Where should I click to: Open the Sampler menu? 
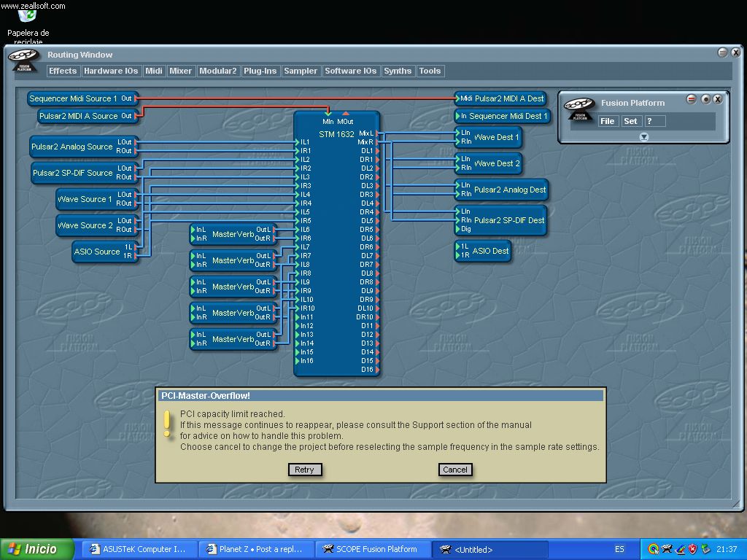tap(301, 71)
